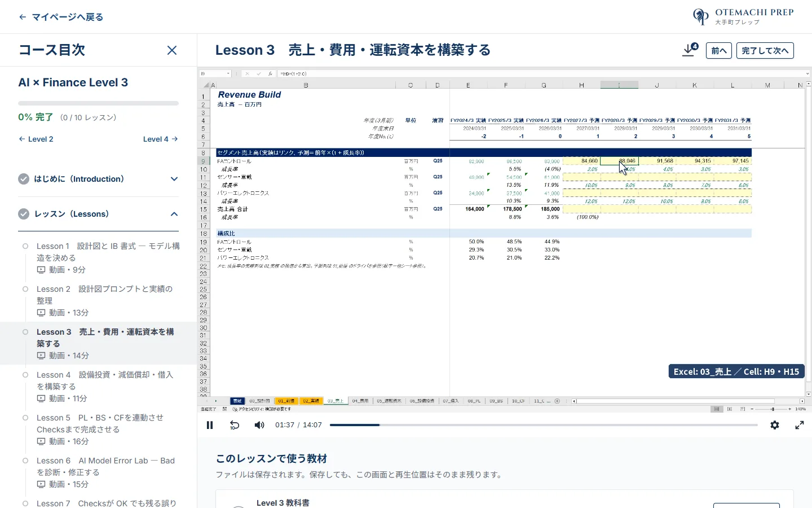Viewport: 812px width, 508px height.
Task: Click the (0 / 10 レッスン) count text
Action: pos(89,117)
